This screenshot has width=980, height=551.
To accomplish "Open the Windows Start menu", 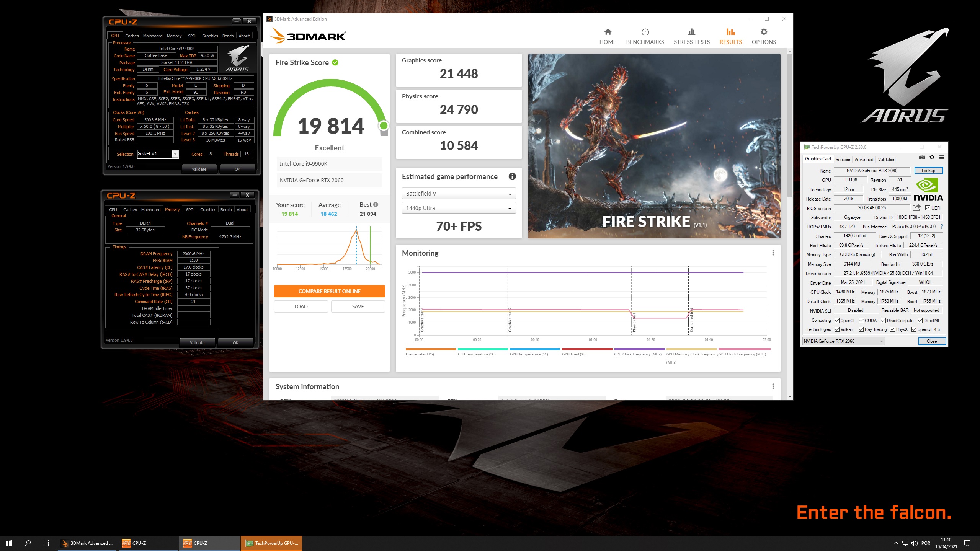I will click(x=9, y=543).
